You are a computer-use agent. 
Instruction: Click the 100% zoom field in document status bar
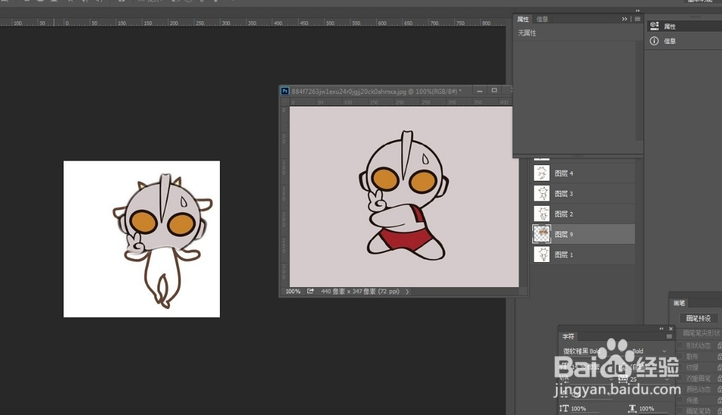292,292
